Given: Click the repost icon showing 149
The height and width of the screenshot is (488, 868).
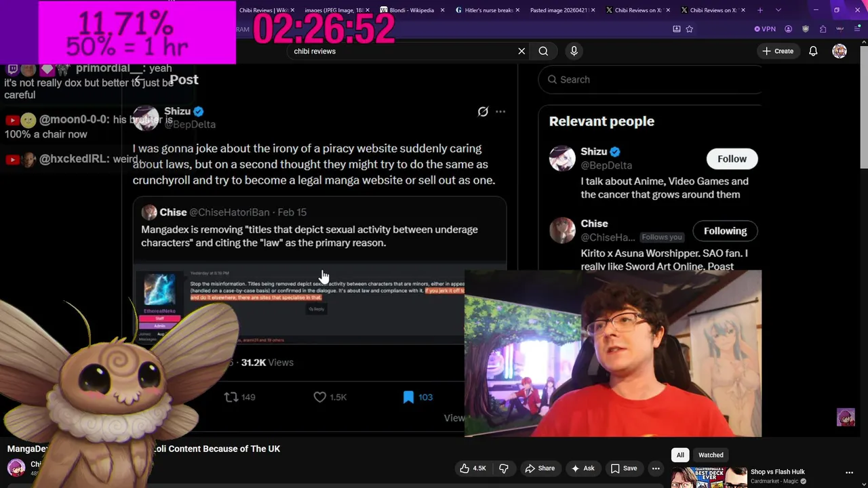Looking at the screenshot, I should tap(231, 397).
